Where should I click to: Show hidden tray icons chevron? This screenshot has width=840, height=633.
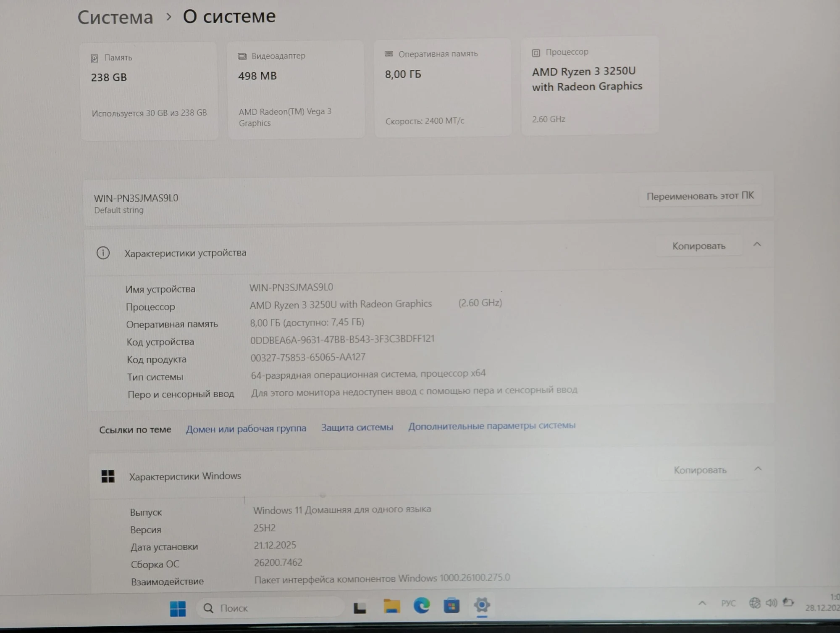click(x=702, y=603)
